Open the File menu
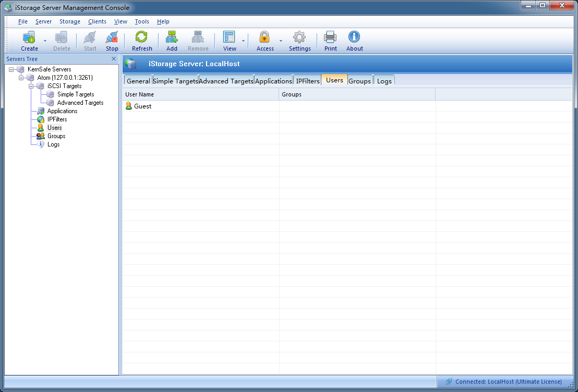 tap(23, 22)
